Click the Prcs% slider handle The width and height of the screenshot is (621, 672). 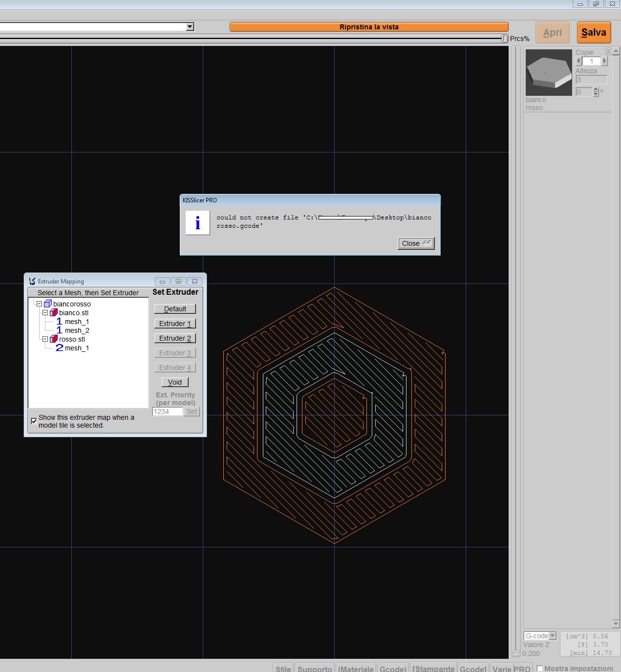(x=505, y=39)
